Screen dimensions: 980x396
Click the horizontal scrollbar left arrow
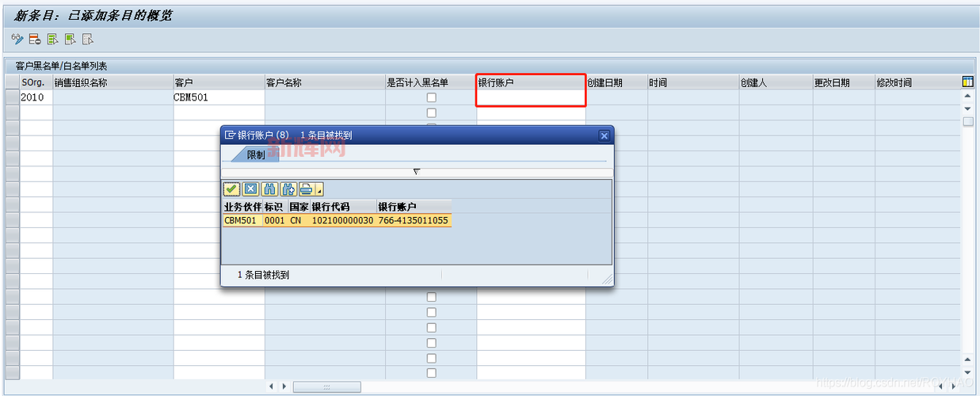[x=272, y=386]
